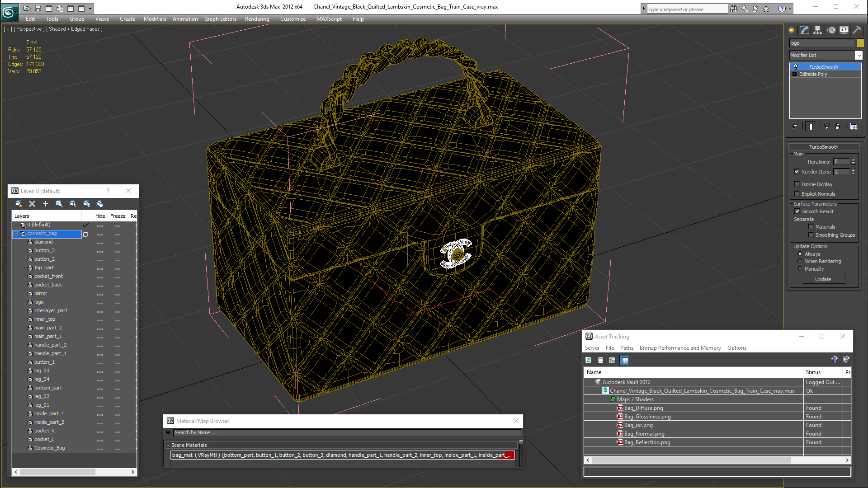Click Delete layer X icon
Image resolution: width=868 pixels, height=488 pixels.
point(32,204)
